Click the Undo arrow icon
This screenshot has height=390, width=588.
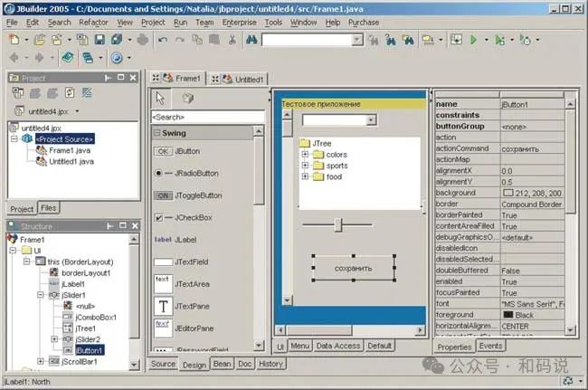click(162, 40)
